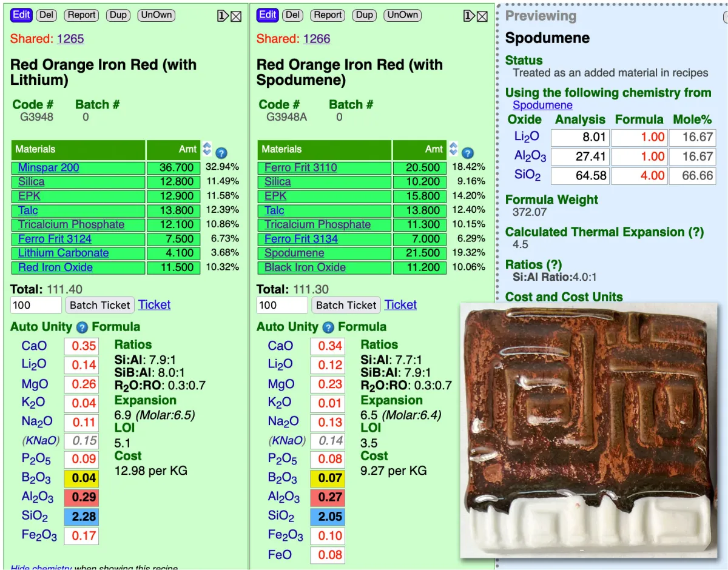Image resolution: width=728 pixels, height=570 pixels.
Task: Click yellow B2O3 value 0.07
Action: (328, 478)
